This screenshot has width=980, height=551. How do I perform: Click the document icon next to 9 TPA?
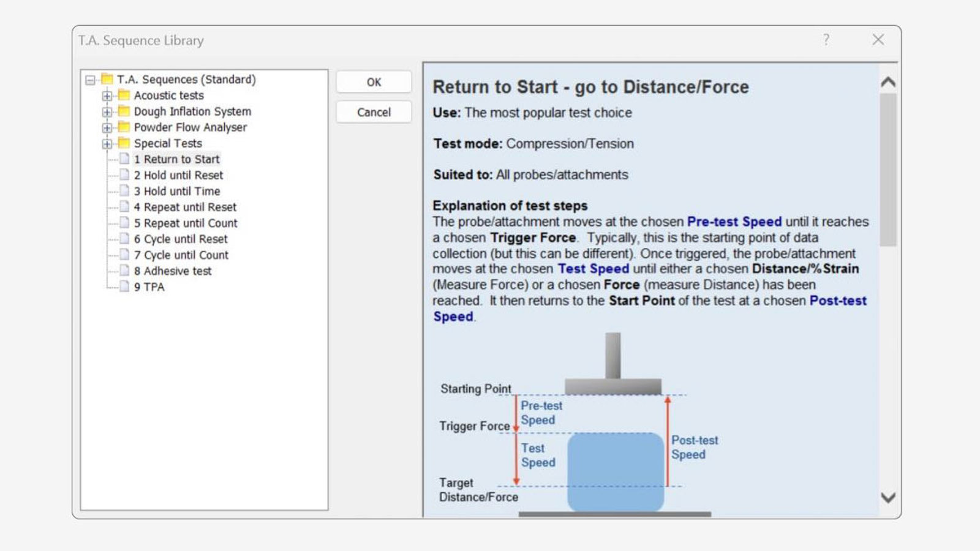125,287
